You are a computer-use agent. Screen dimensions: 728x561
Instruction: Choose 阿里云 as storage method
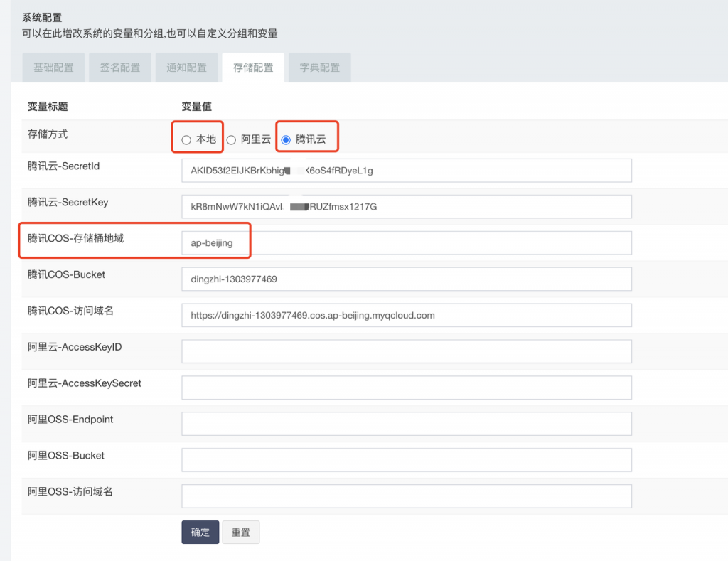[x=231, y=140]
